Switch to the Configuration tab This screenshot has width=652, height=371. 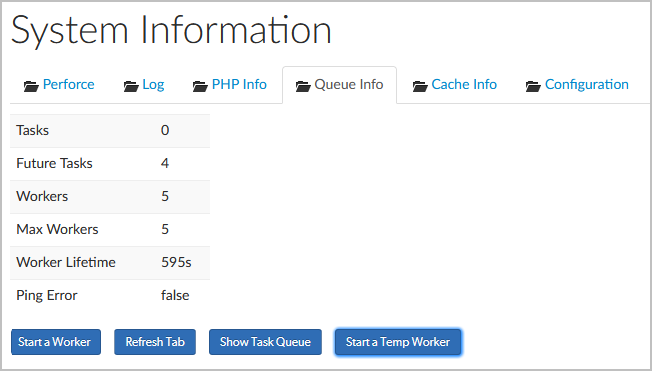(577, 85)
